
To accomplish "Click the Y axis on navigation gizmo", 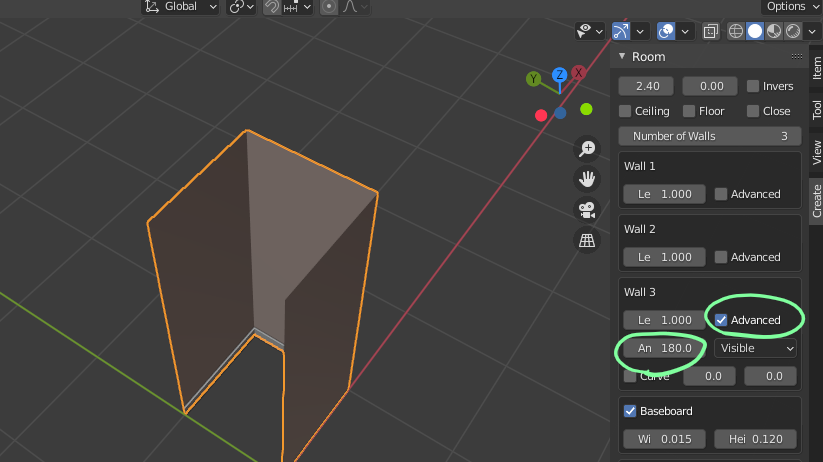I will tap(533, 79).
